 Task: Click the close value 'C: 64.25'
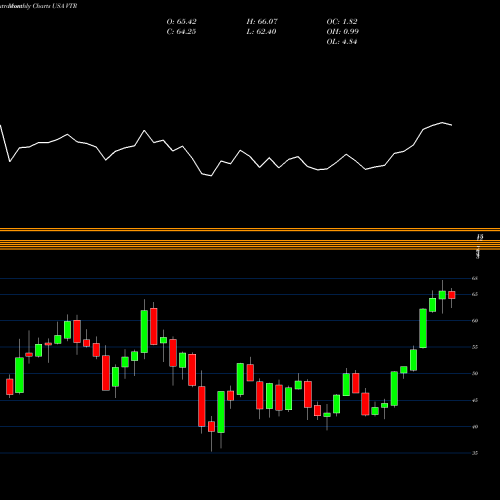tap(181, 32)
